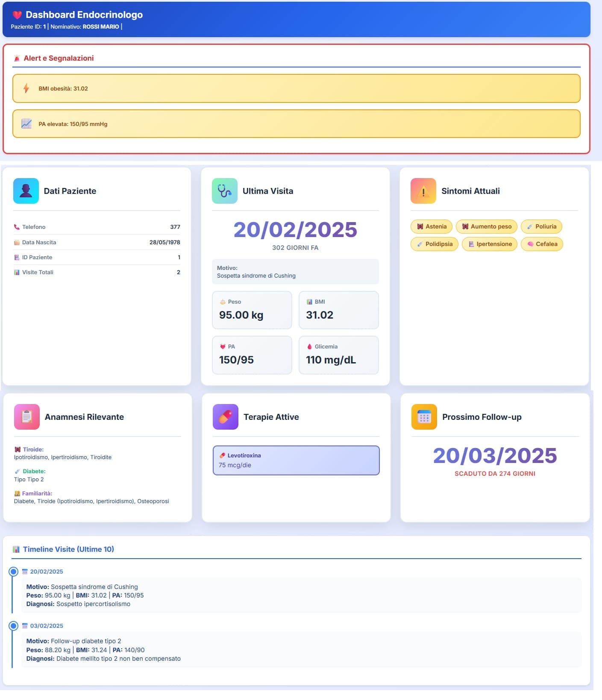Click the PA 150/95 tile

(x=252, y=355)
